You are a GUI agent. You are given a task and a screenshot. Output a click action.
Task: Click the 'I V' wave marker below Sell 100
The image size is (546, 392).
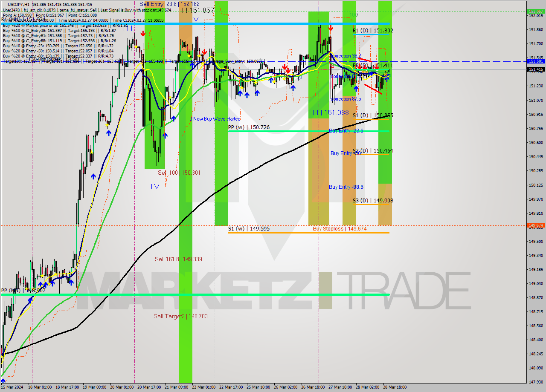155,186
